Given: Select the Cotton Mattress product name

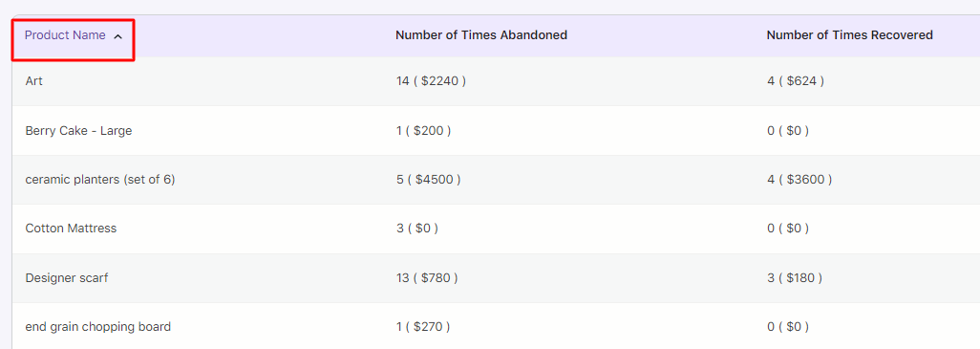Looking at the screenshot, I should click(x=71, y=229).
